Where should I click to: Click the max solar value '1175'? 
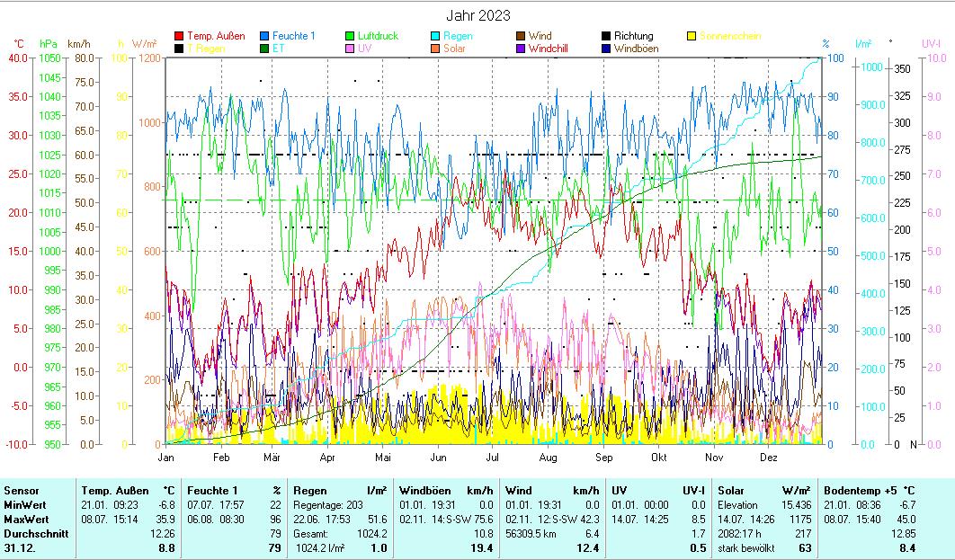click(x=801, y=520)
